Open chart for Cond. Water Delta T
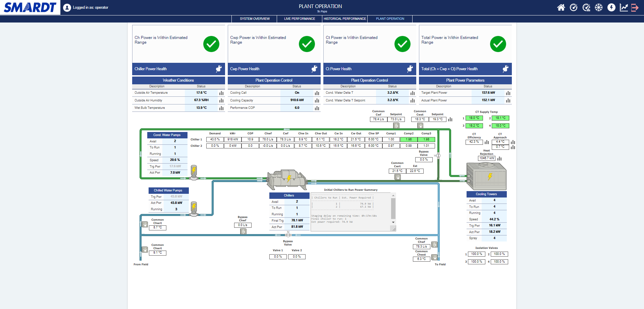 point(413,93)
